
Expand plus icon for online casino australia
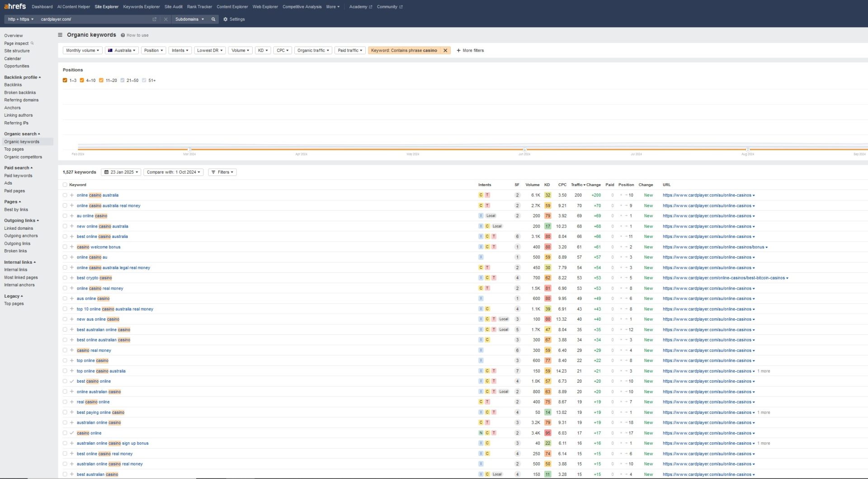(x=72, y=195)
